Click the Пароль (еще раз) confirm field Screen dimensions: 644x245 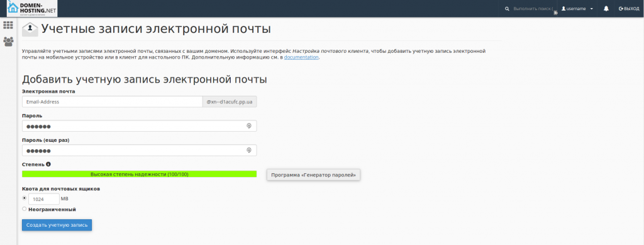coord(139,151)
